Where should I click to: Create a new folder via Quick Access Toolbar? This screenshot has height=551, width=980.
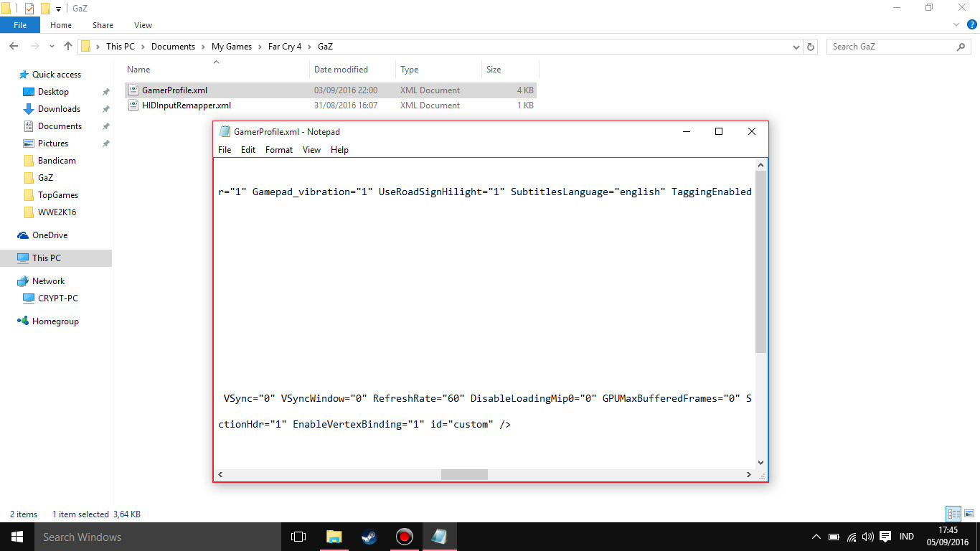pos(45,8)
